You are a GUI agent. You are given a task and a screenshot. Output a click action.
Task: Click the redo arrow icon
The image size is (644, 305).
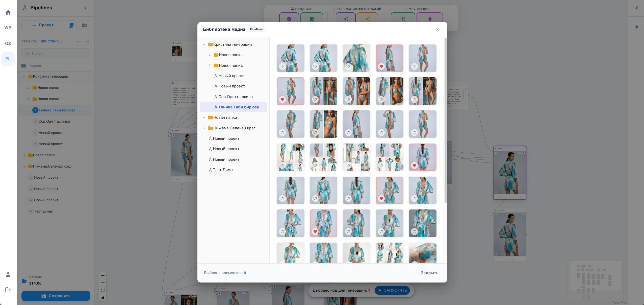[x=87, y=42]
